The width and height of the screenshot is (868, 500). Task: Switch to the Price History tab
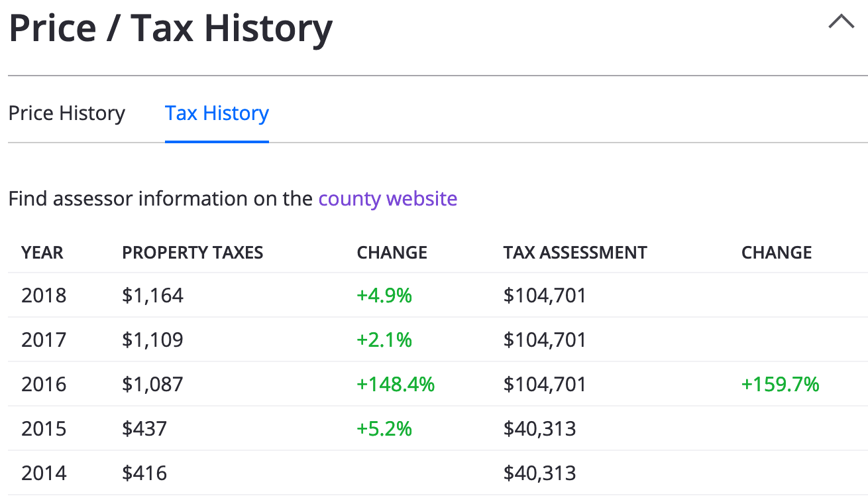pos(66,113)
